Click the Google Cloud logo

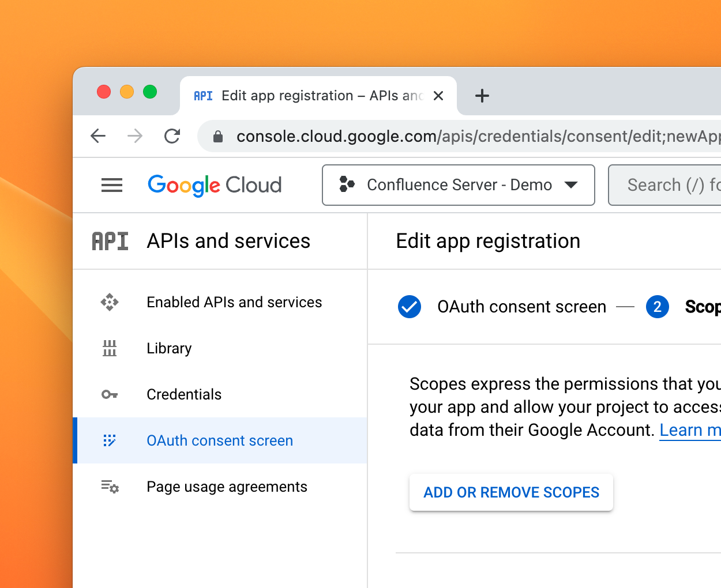click(215, 185)
